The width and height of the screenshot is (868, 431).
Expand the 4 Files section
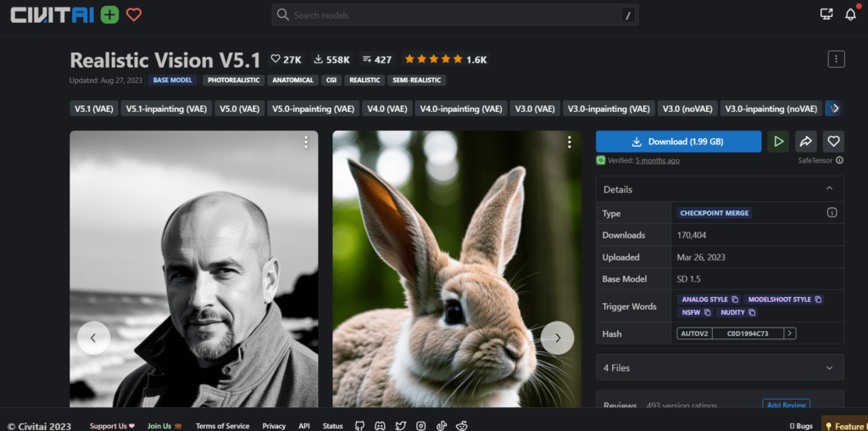pos(720,367)
